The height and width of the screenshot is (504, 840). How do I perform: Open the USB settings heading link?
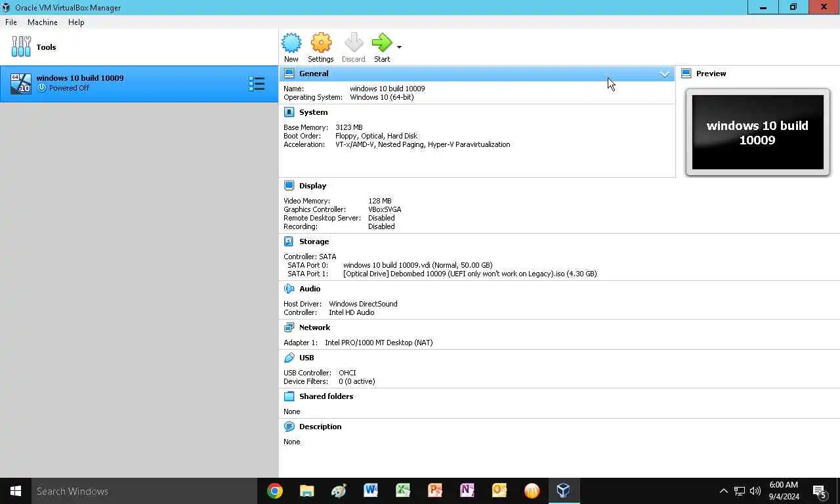pos(306,358)
